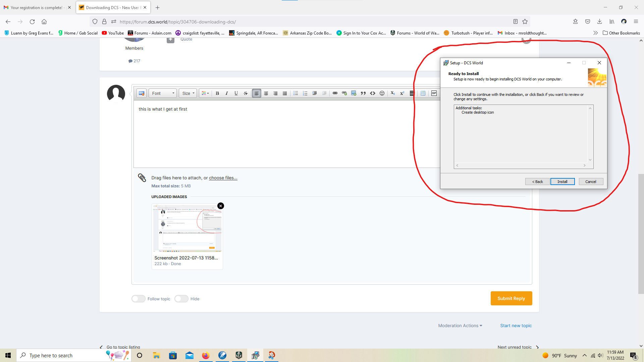
Task: Click Install in DCS World setup
Action: tap(562, 181)
